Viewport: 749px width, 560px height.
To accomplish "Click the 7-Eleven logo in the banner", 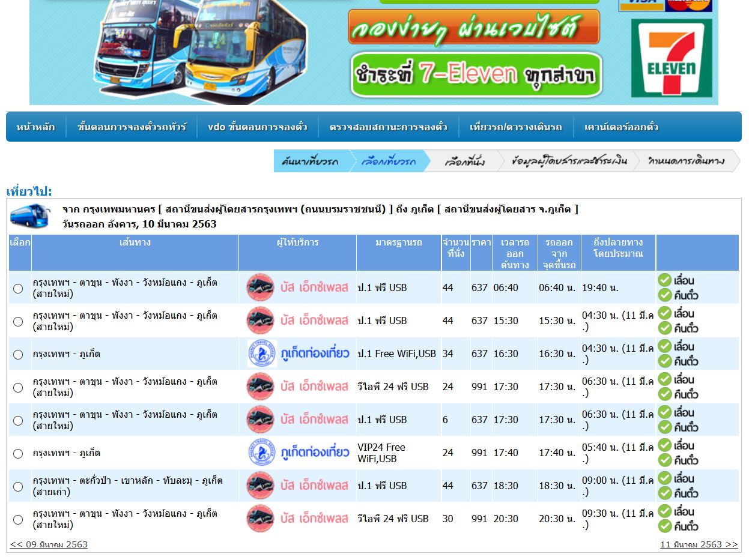I will pyautogui.click(x=672, y=58).
